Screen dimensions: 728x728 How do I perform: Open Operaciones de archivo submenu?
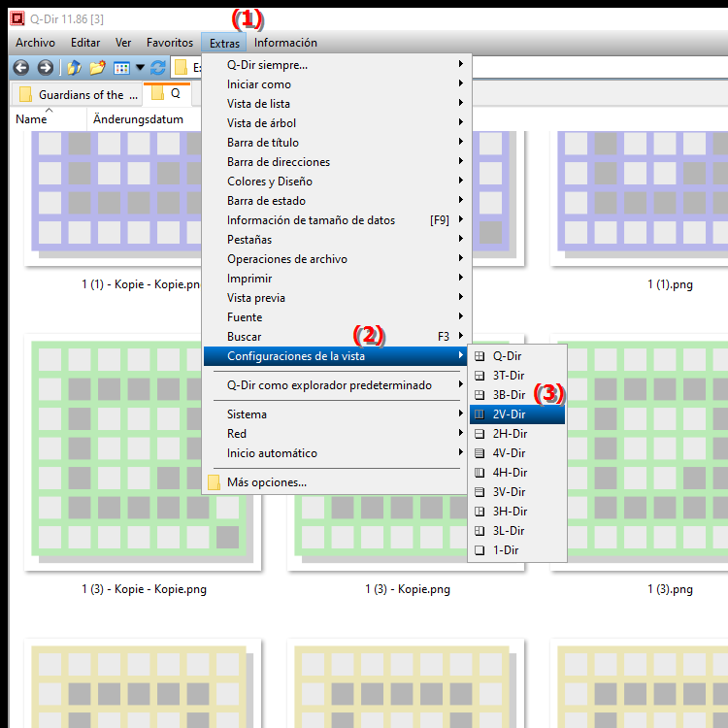[x=335, y=259]
